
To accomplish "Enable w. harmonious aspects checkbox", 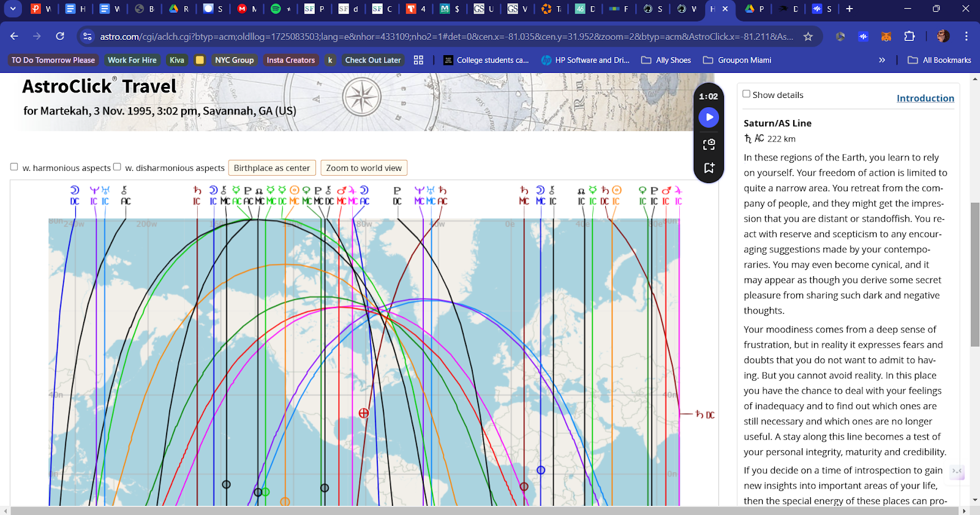I will [14, 167].
